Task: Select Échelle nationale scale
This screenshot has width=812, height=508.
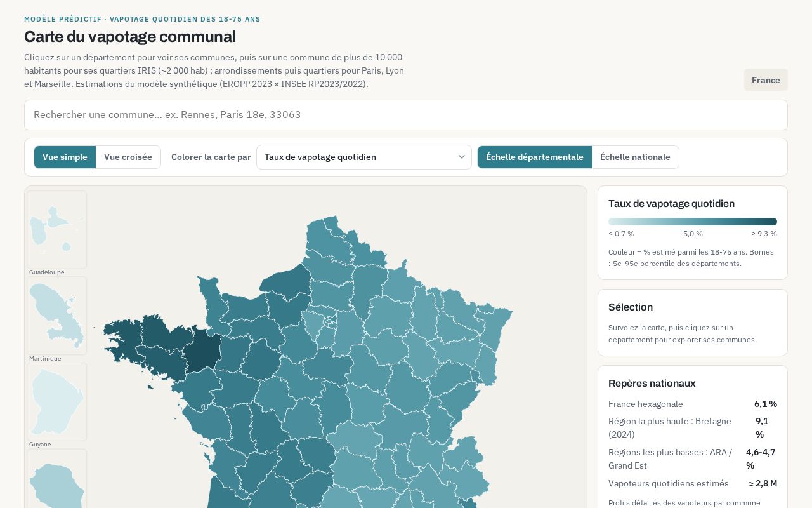Action: pos(635,157)
